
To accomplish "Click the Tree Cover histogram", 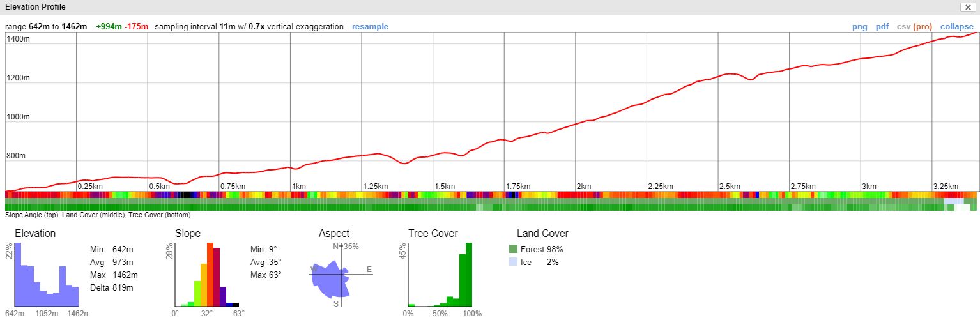I will pyautogui.click(x=440, y=275).
